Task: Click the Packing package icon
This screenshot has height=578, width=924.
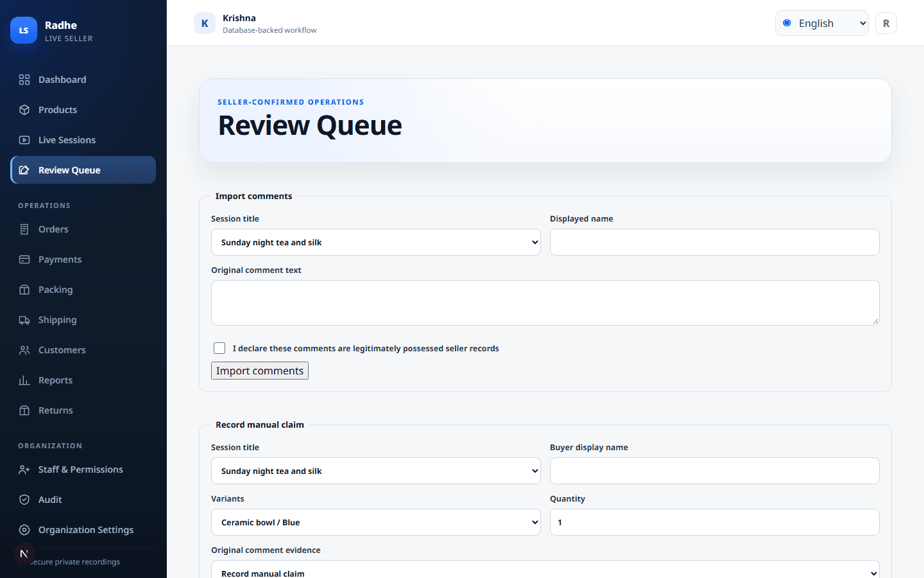Action: click(24, 290)
